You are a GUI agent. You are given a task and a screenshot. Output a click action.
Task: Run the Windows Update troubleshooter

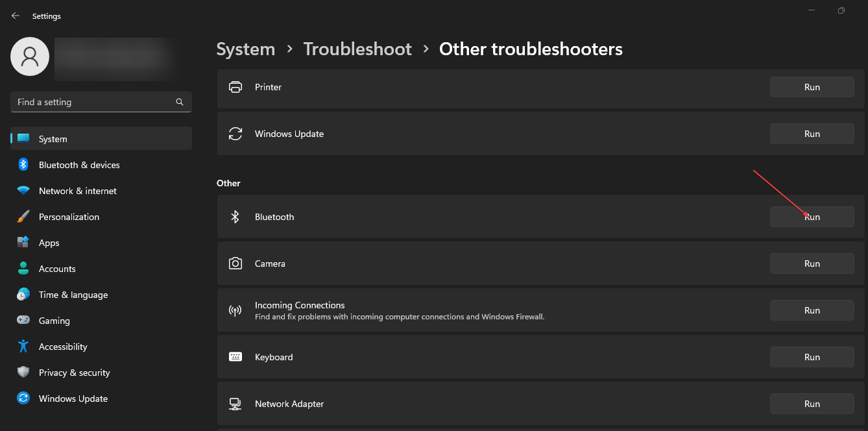(x=812, y=134)
